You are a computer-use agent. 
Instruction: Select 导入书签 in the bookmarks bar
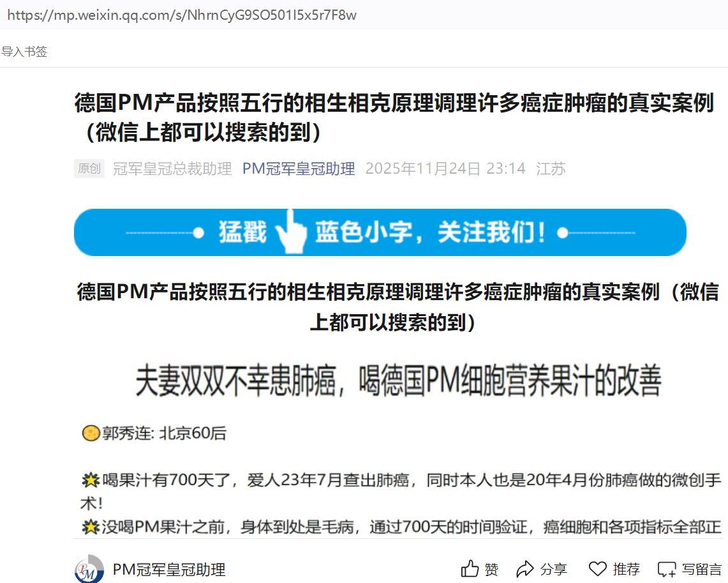tap(24, 52)
